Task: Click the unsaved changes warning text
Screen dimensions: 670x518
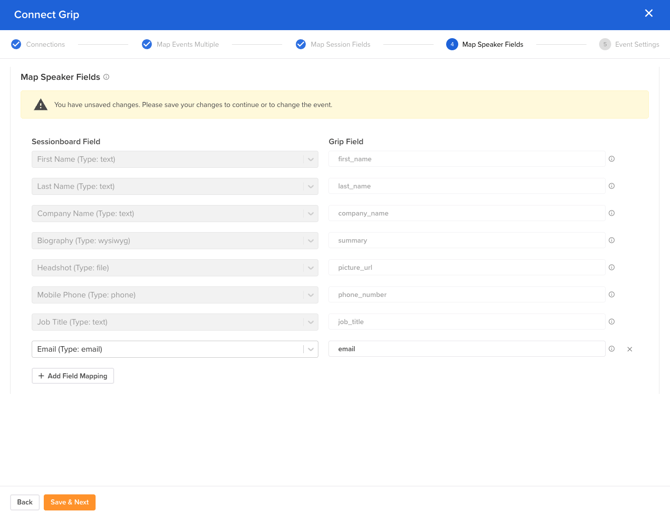Action: 193,105
